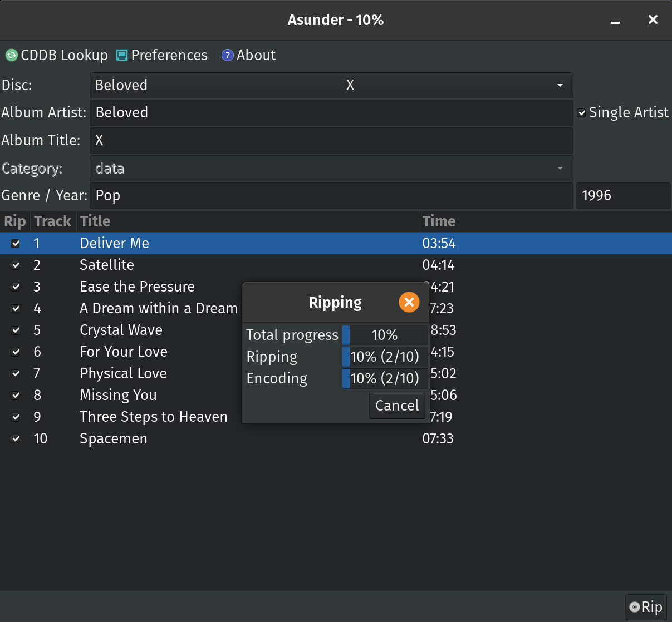672x622 pixels.
Task: Click the About question mark icon
Action: [x=227, y=55]
